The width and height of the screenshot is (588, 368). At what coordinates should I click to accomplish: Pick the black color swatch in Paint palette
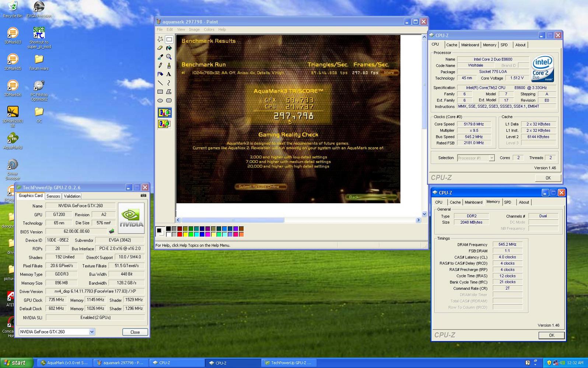tap(168, 229)
